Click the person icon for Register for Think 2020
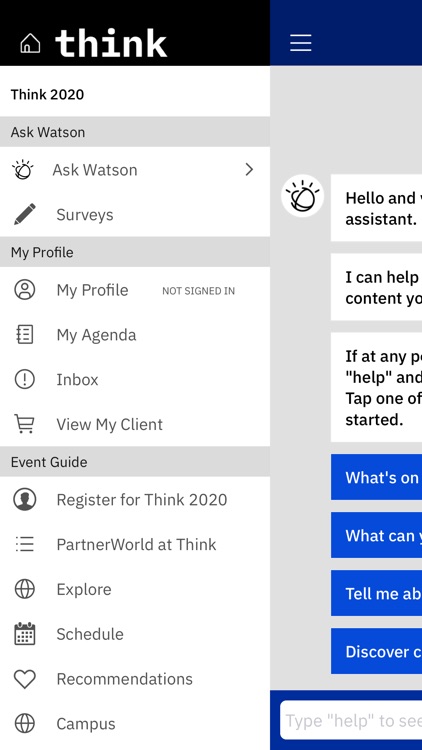The image size is (422, 750). [x=24, y=499]
